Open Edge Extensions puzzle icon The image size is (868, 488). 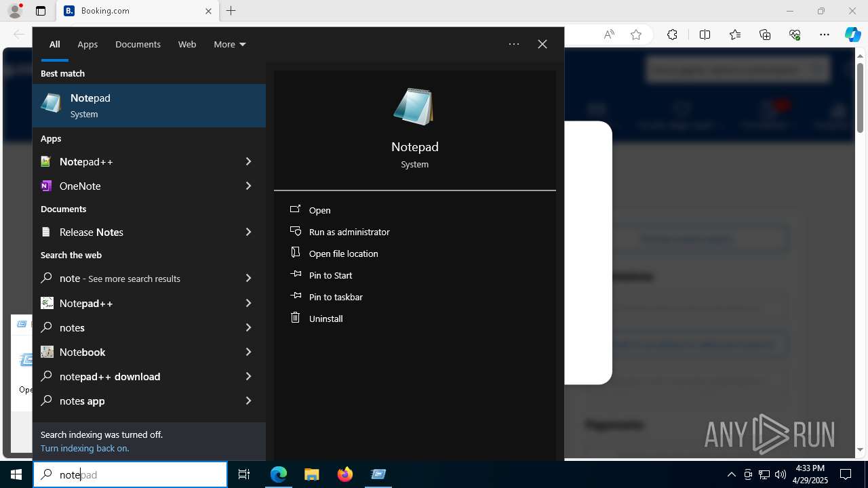pos(672,35)
